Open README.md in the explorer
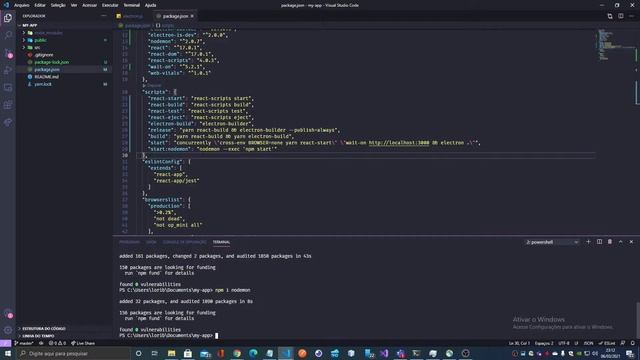640x360 pixels. coord(46,77)
